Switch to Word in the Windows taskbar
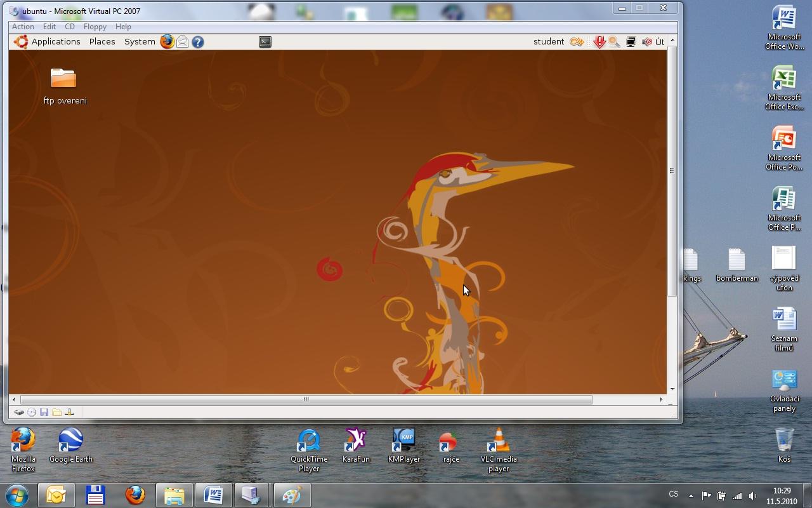 tap(213, 495)
